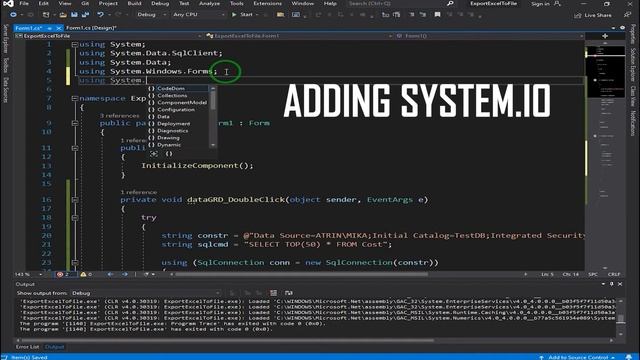Image resolution: width=640 pixels, height=360 pixels.
Task: Open the Debug configuration dropdown
Action: click(x=153, y=15)
